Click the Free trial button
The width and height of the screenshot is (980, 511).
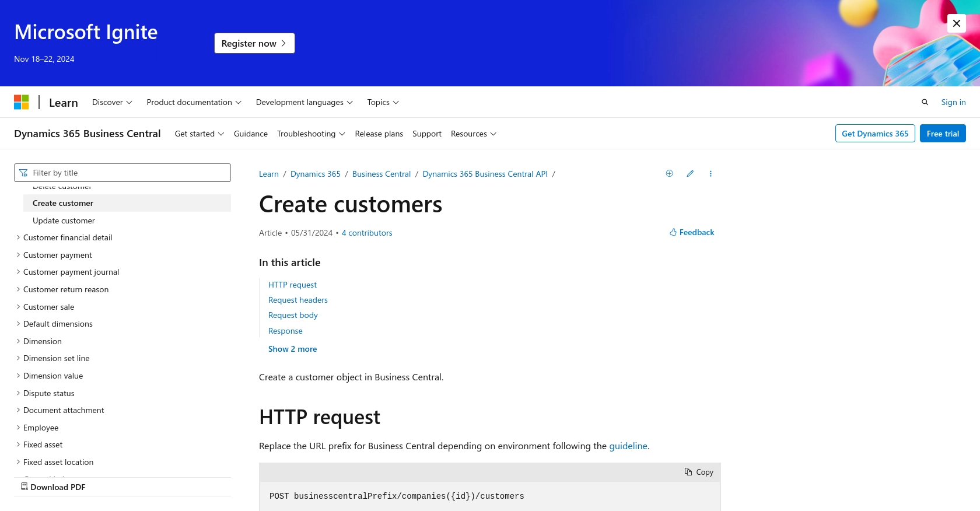pos(943,134)
